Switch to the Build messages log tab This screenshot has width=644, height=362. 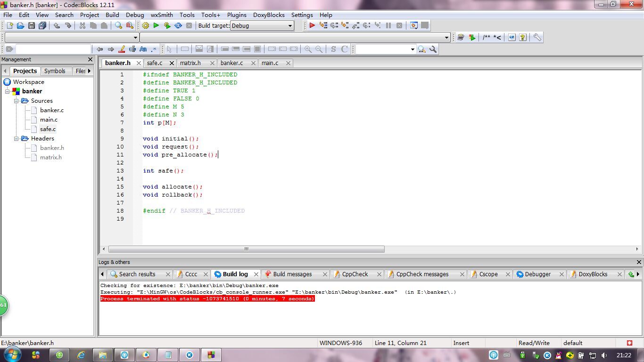292,274
